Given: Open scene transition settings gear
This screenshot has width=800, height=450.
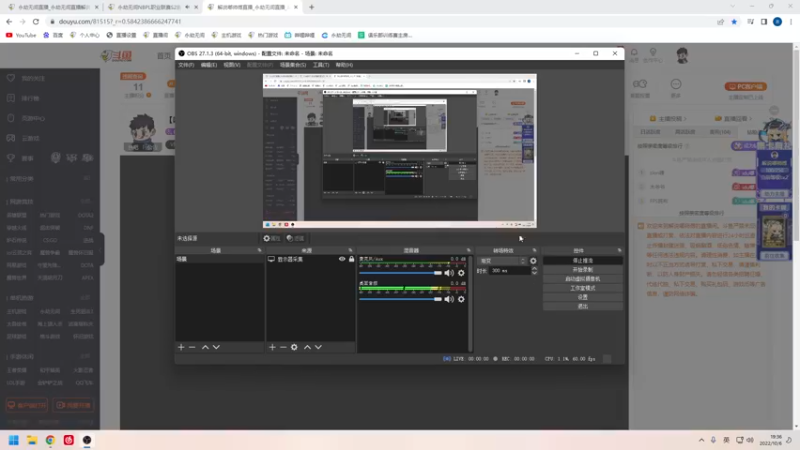Looking at the screenshot, I should [533, 261].
